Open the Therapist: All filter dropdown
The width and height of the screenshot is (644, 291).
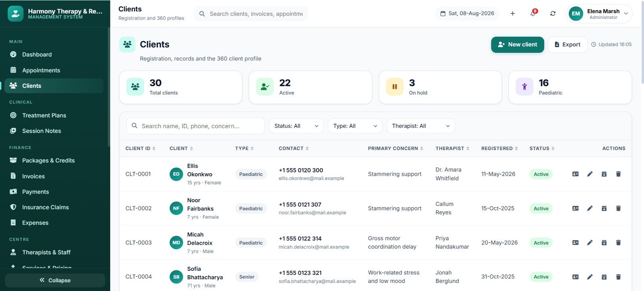tap(421, 126)
